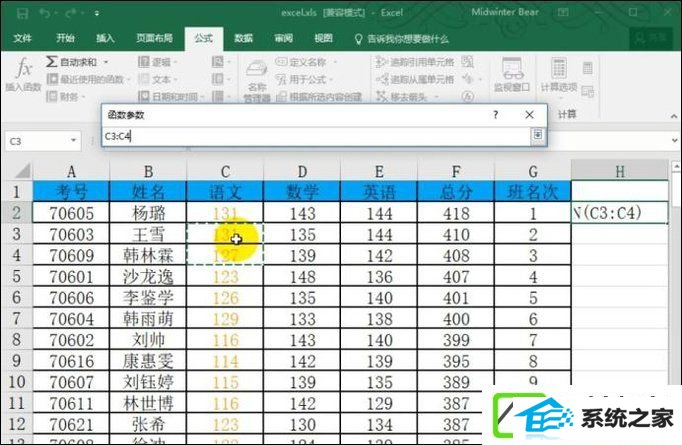Click the cell with name 杨璐
Screen dimensions: 682x445
pos(148,213)
